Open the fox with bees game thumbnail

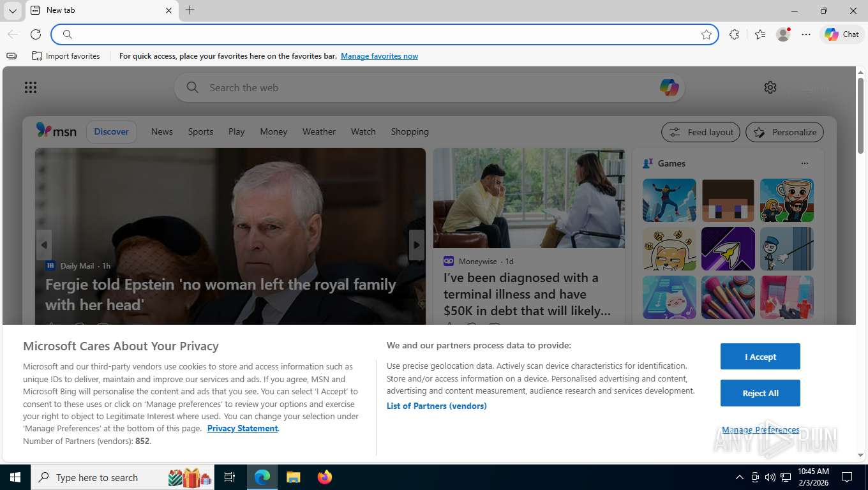coord(670,249)
